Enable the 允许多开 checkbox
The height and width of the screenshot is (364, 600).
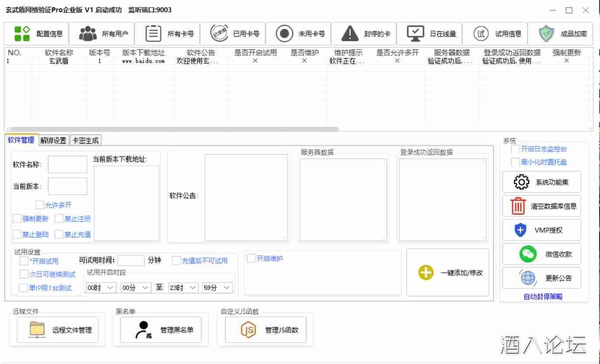pos(40,205)
